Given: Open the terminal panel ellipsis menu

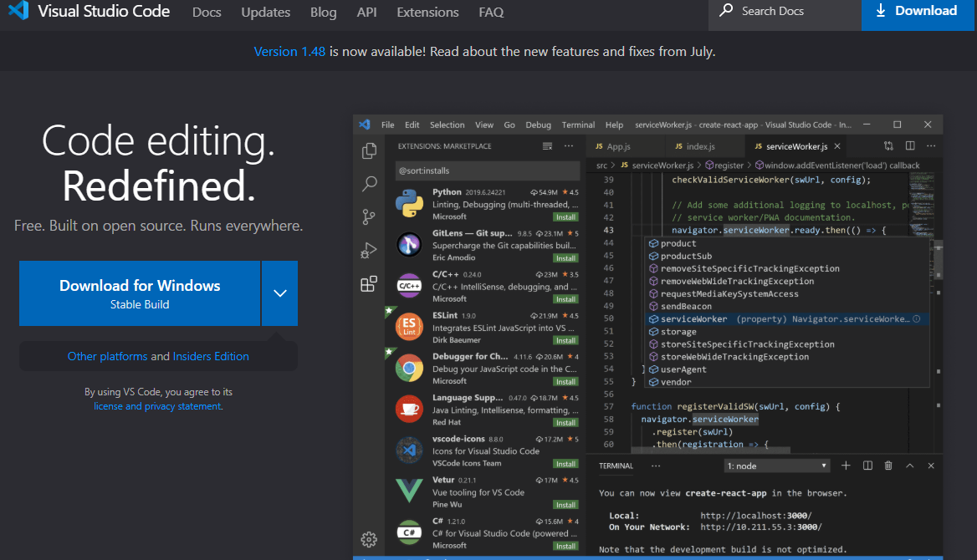Looking at the screenshot, I should click(x=656, y=466).
